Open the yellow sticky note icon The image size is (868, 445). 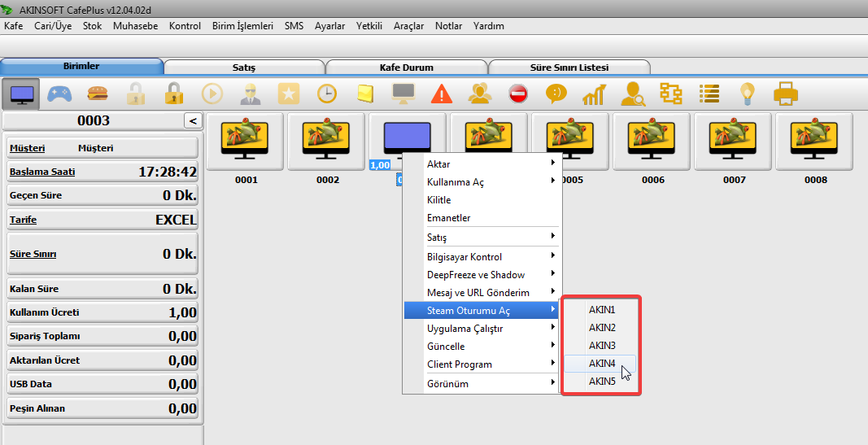364,94
